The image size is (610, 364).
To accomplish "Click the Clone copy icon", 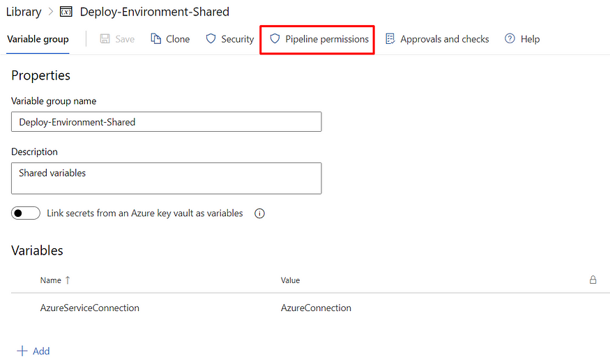I will 156,39.
